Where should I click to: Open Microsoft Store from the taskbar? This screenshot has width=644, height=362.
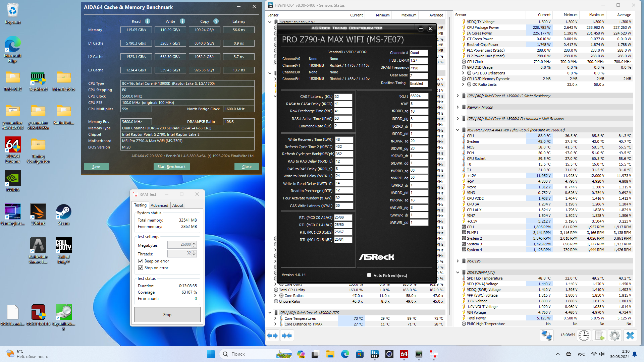(x=360, y=354)
